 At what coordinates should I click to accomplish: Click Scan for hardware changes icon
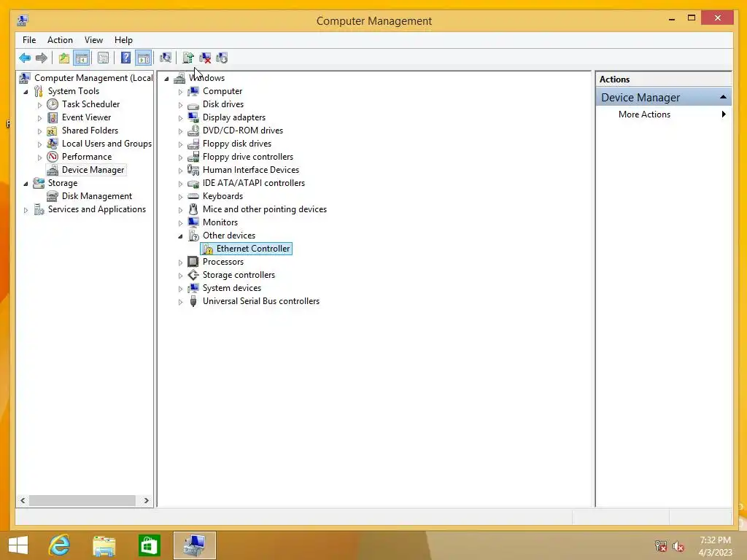pos(166,58)
